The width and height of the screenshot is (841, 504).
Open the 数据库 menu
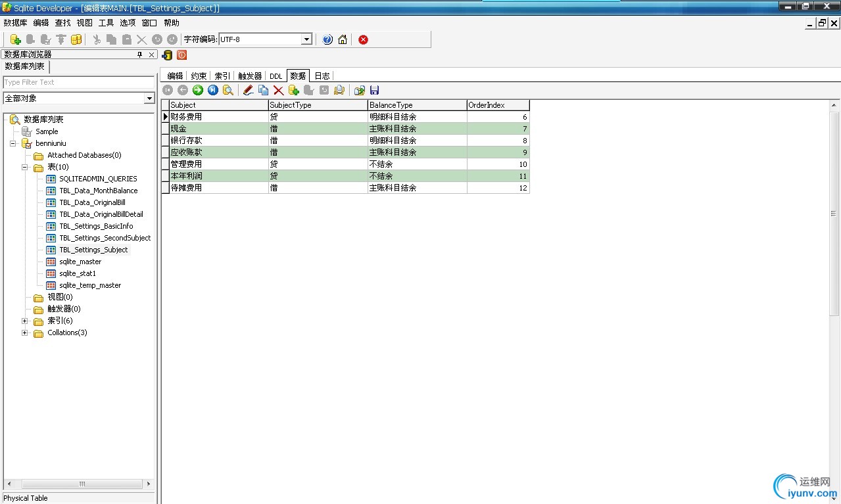(15, 23)
